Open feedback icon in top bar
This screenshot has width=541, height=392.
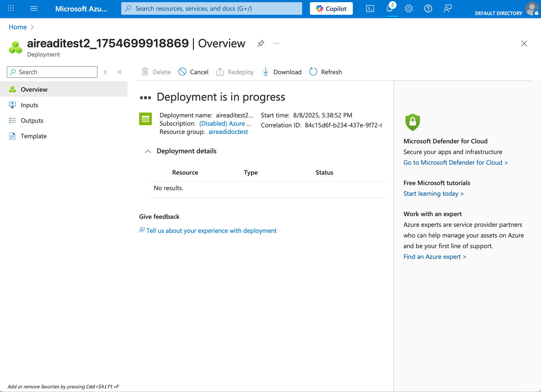coord(447,9)
